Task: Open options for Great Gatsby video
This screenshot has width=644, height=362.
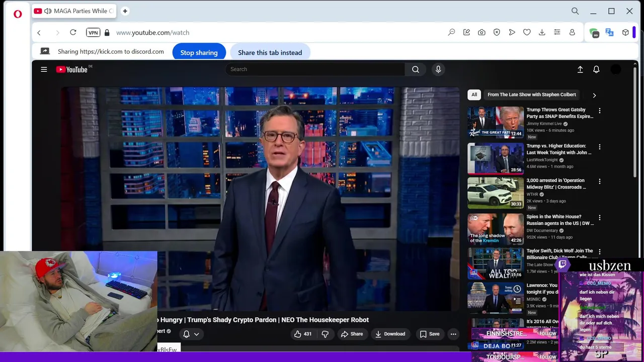Action: point(599,111)
